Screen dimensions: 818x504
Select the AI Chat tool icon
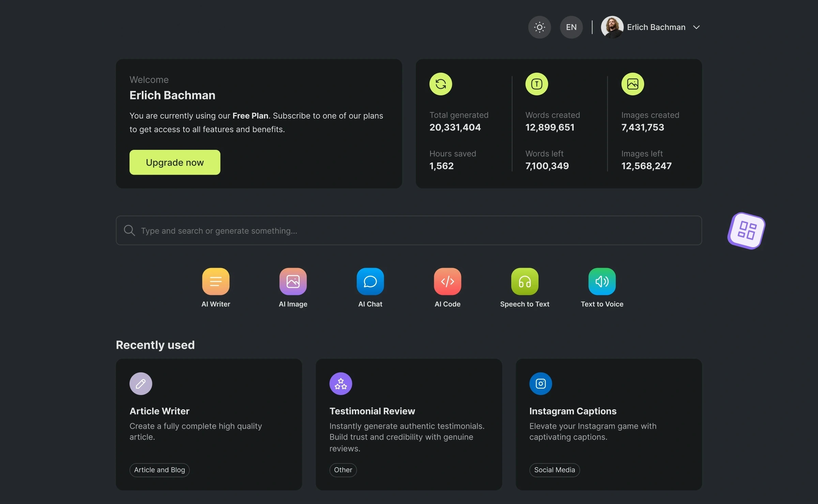click(370, 281)
